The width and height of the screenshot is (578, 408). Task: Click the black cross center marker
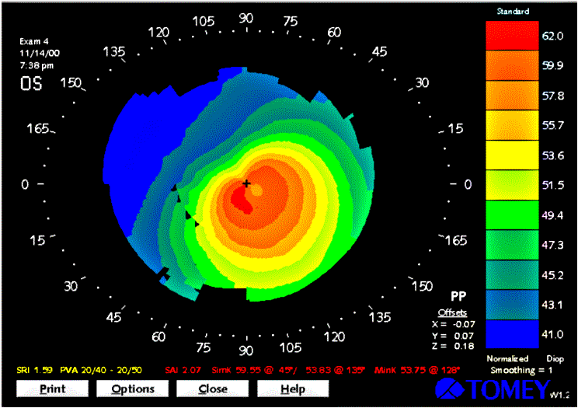[247, 183]
